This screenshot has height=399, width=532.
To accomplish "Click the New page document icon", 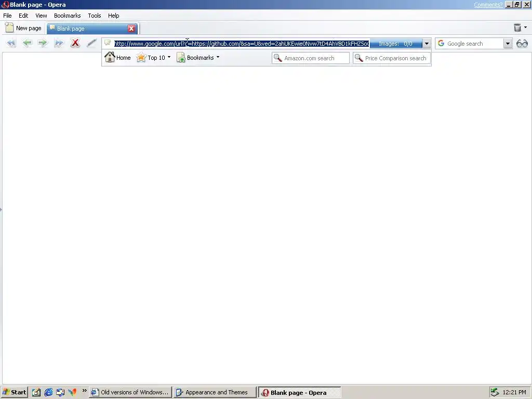I will [9, 28].
